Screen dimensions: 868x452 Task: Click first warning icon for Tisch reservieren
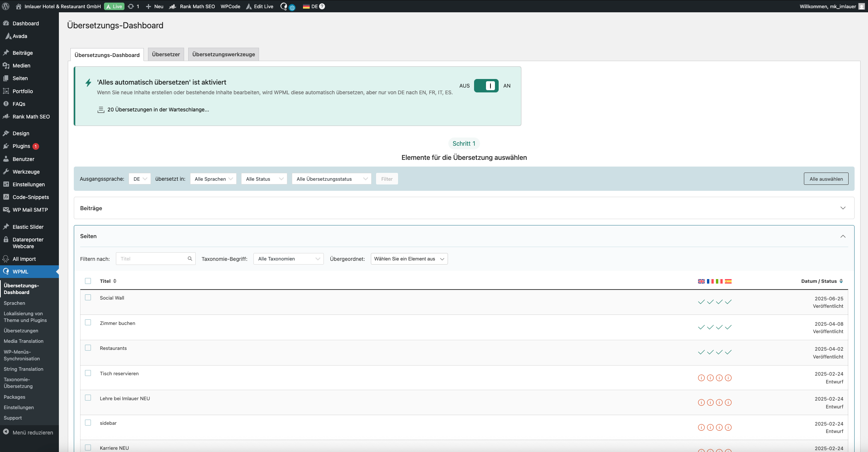tap(701, 378)
